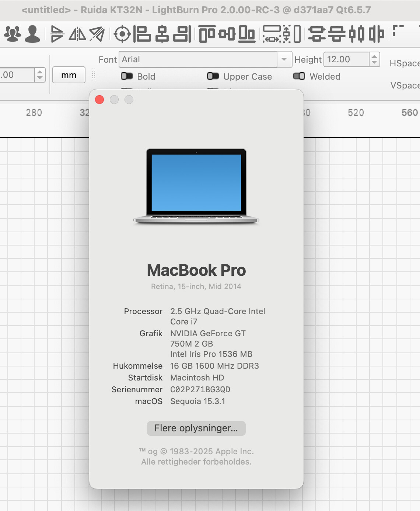
Task: Click the Flip Horizontal icon
Action: coord(77,34)
